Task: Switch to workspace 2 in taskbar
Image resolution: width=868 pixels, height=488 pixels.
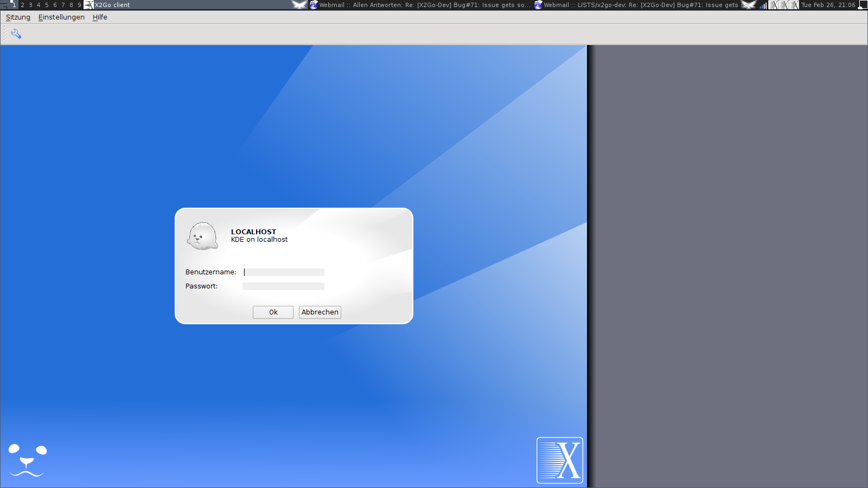Action: click(22, 5)
